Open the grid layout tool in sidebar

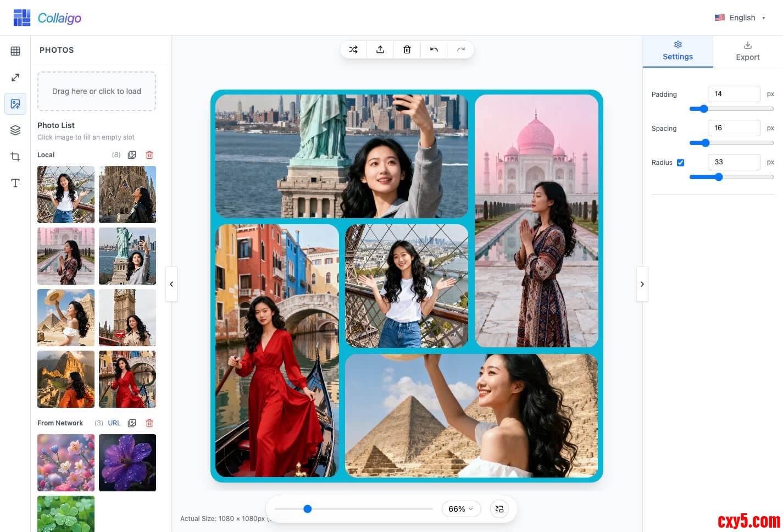15,51
